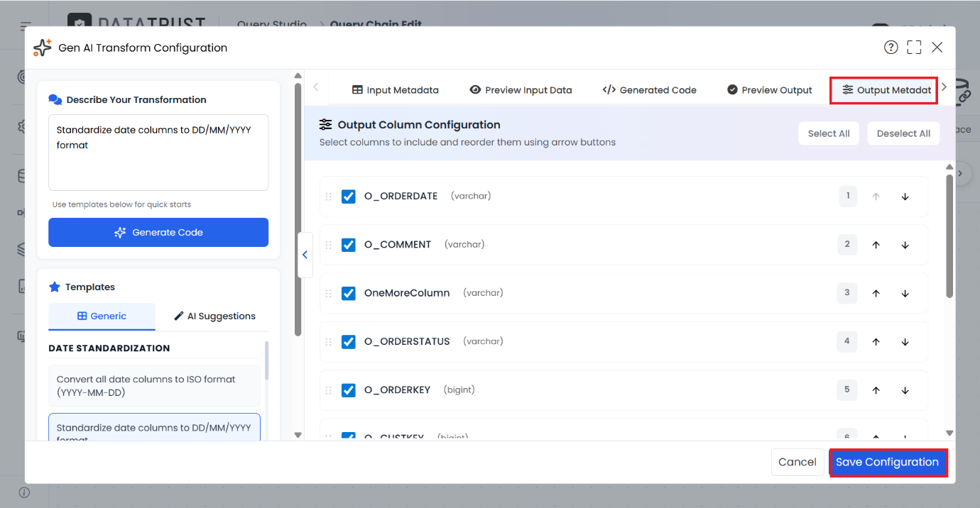980x508 pixels.
Task: Choose the Convert to ISO format template
Action: tap(154, 386)
